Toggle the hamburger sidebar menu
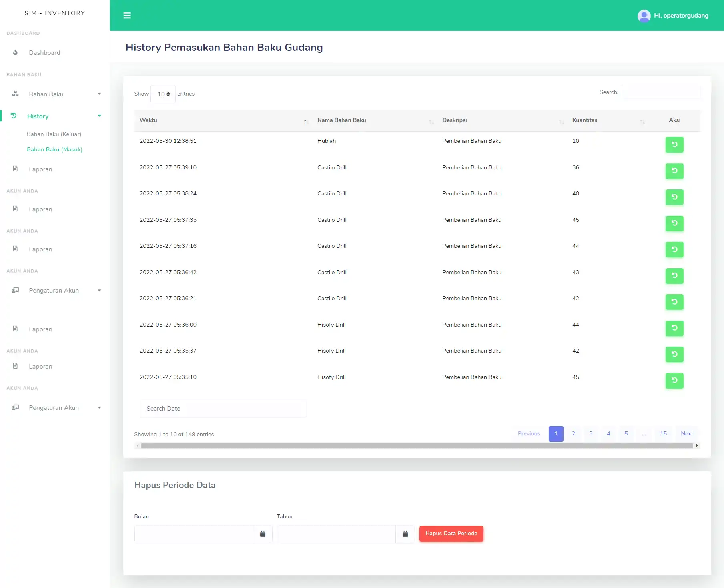The height and width of the screenshot is (588, 724). [x=127, y=16]
